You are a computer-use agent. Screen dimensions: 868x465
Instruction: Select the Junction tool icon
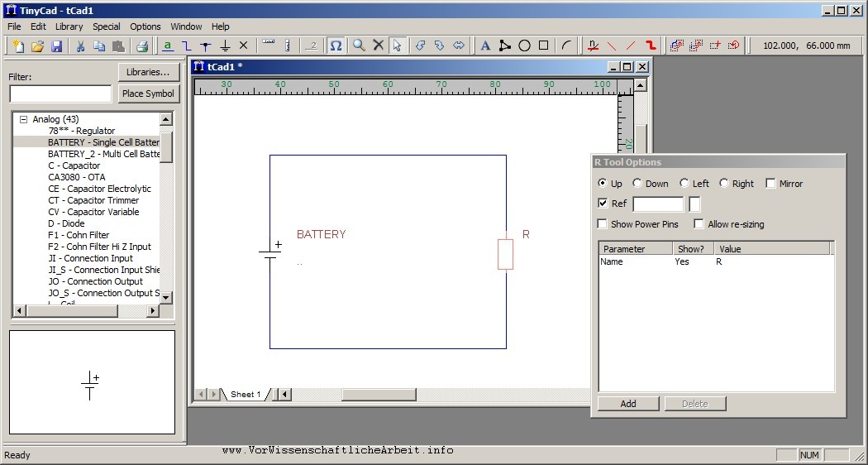(x=205, y=46)
